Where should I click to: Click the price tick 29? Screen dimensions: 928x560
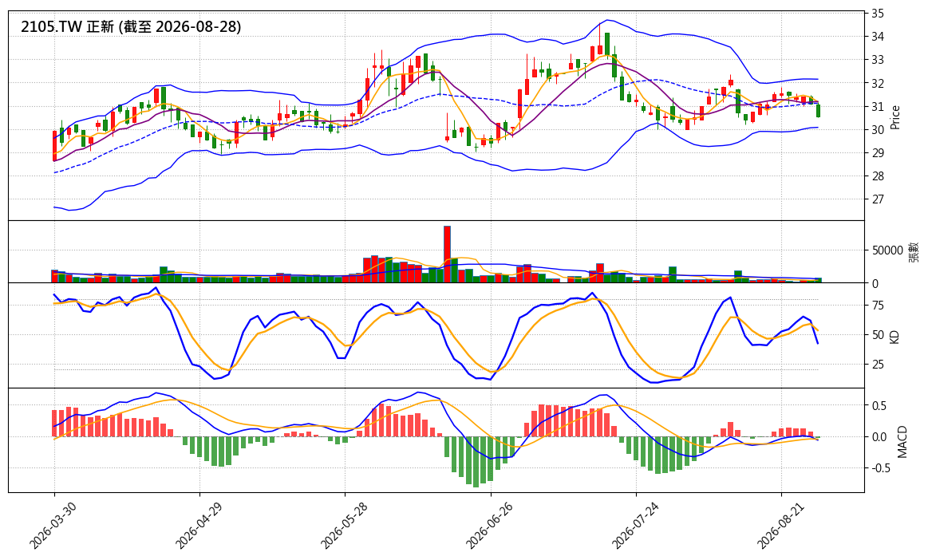(878, 152)
